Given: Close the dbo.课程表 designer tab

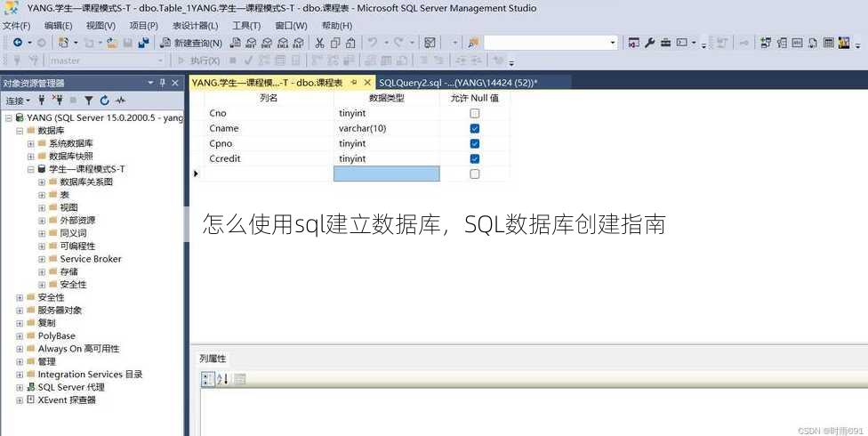Looking at the screenshot, I should coord(367,83).
